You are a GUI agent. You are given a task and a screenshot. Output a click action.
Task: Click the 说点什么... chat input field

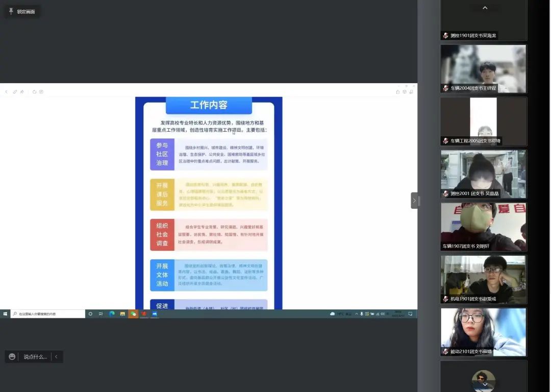(35, 357)
